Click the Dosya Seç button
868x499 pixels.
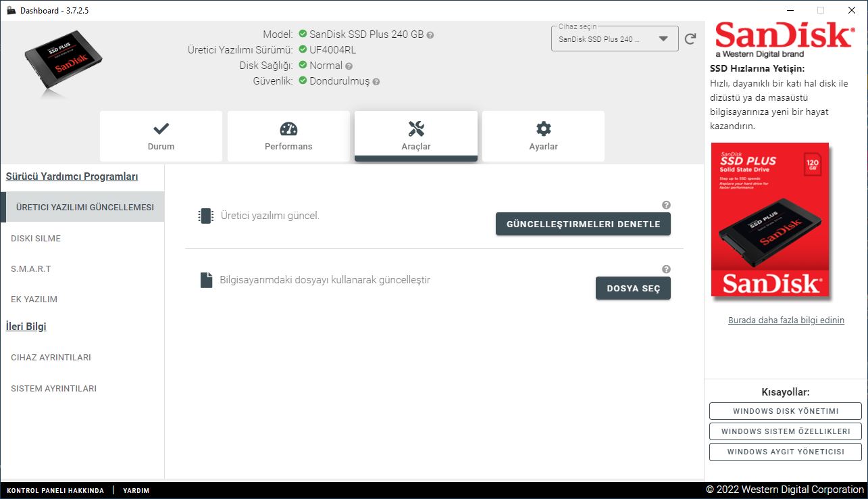click(x=633, y=288)
